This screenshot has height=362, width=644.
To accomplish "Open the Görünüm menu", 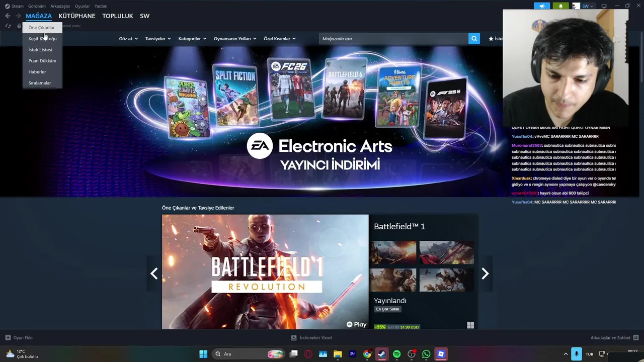I will pyautogui.click(x=37, y=6).
